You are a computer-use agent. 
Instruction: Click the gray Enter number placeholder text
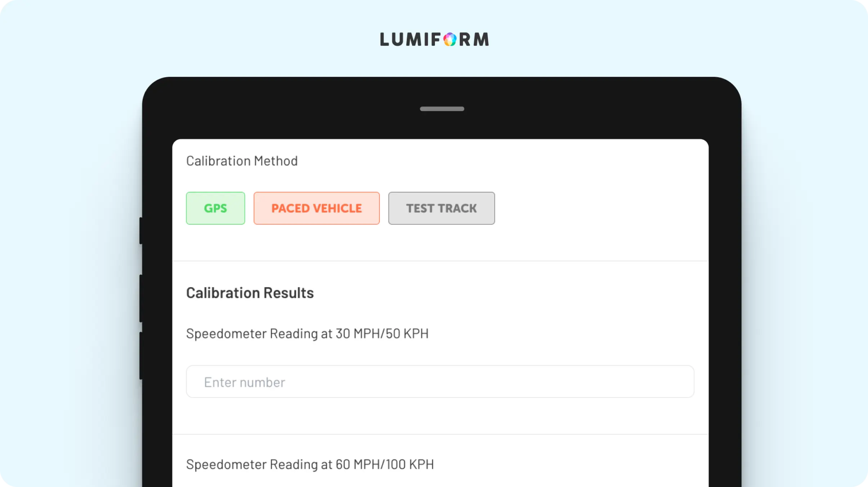pos(245,382)
